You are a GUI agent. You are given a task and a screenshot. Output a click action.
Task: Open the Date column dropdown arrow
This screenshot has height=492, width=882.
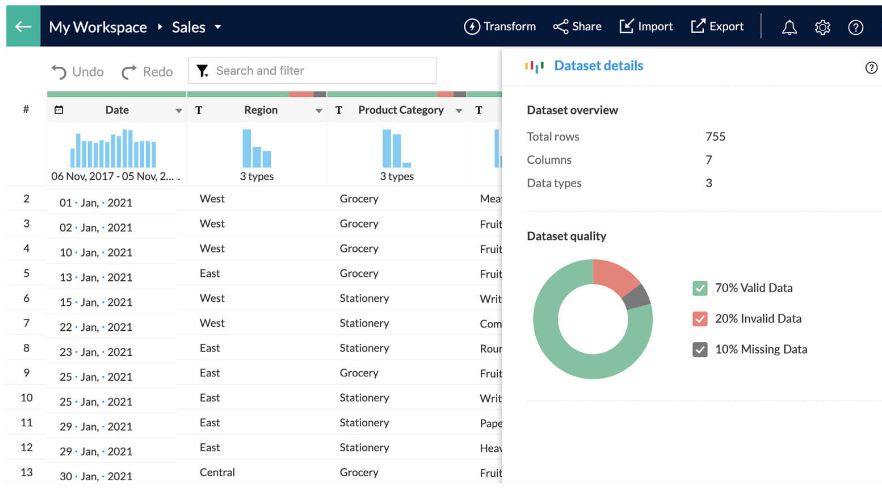click(x=179, y=111)
